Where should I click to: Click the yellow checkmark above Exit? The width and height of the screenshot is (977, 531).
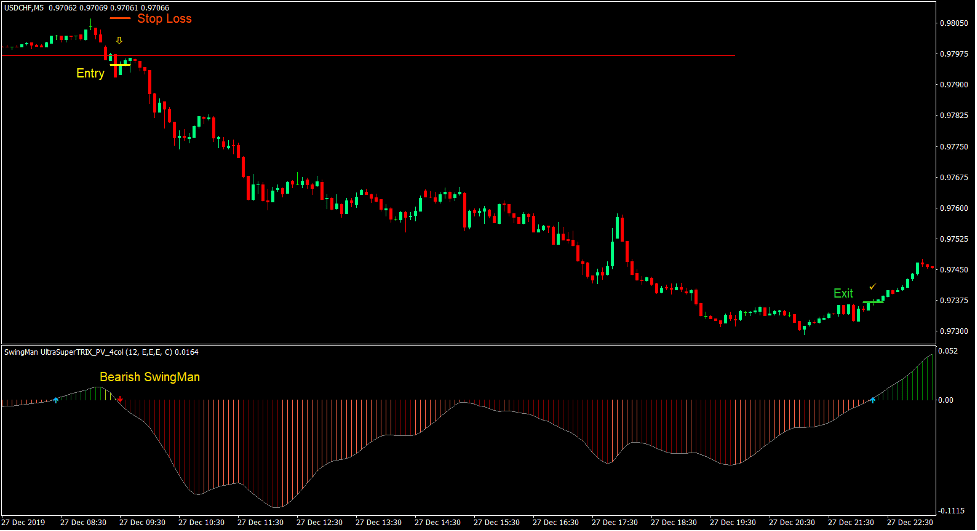pyautogui.click(x=872, y=287)
